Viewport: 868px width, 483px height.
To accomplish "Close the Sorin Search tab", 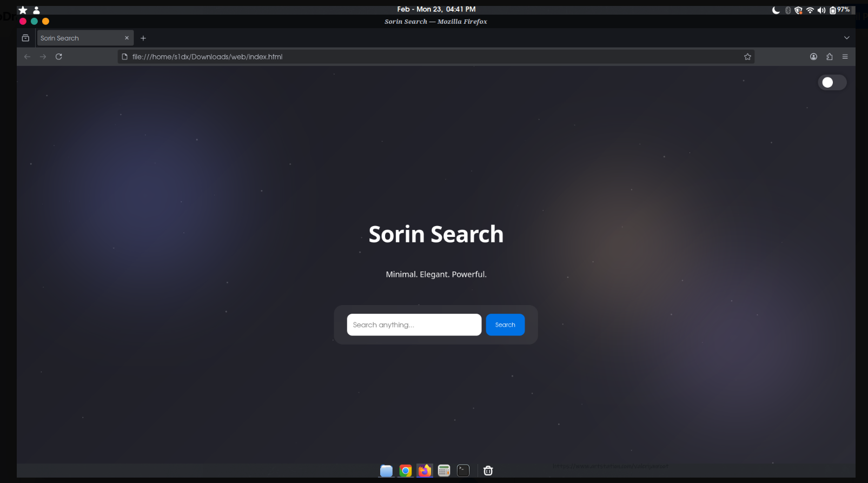I will tap(127, 38).
